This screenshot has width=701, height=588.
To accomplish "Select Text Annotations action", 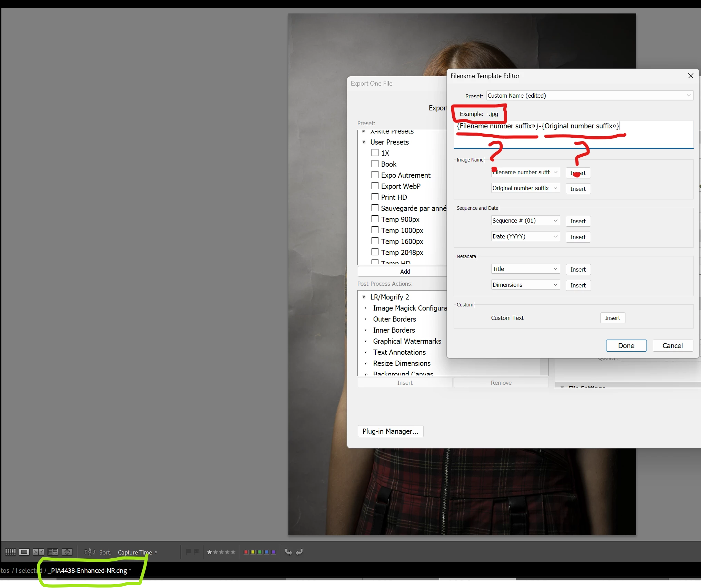I will (x=399, y=352).
